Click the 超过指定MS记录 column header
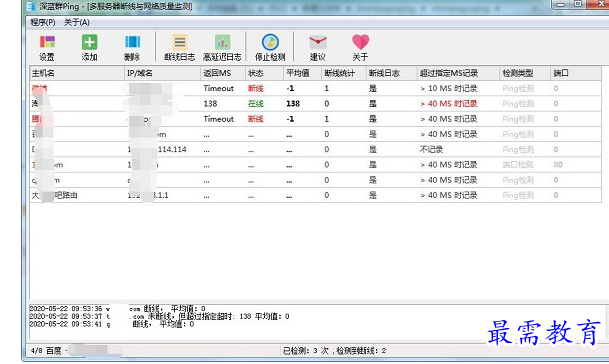Viewport: 609px width, 364px height. click(458, 73)
